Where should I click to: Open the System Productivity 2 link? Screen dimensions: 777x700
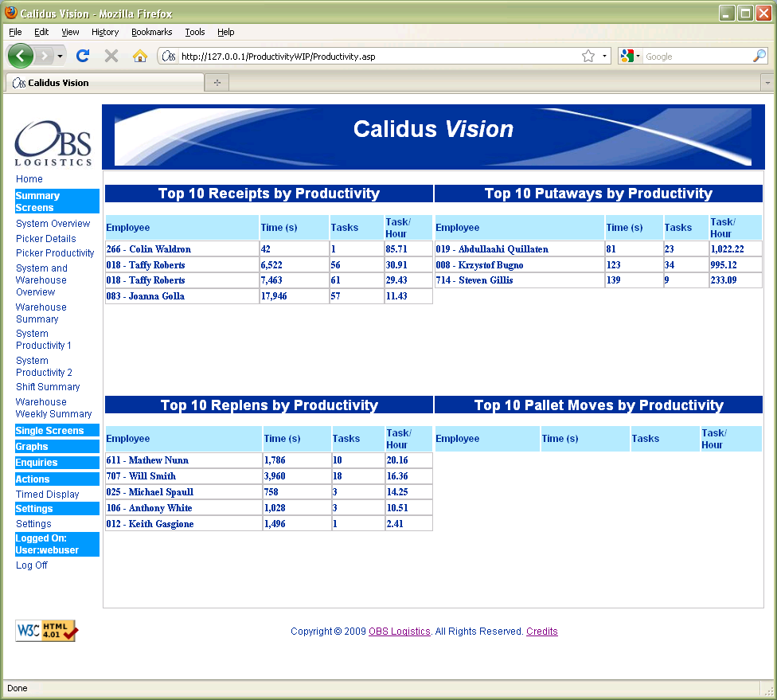pyautogui.click(x=44, y=366)
